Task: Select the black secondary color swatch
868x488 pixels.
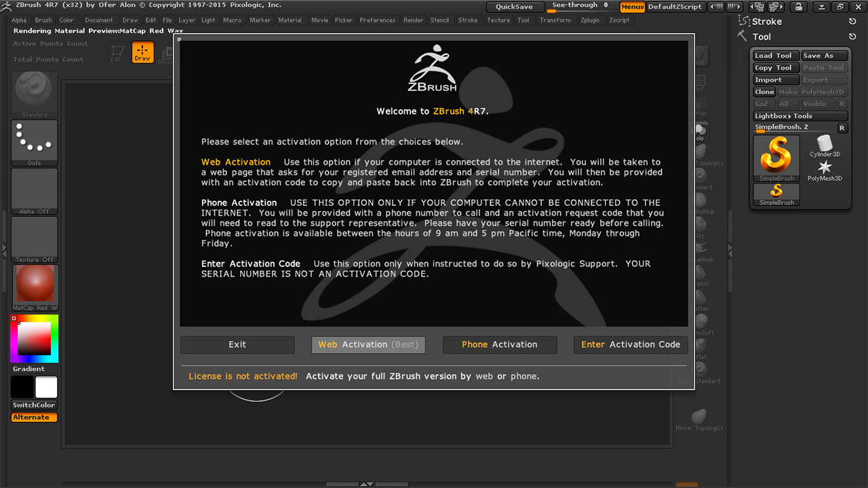Action: click(22, 388)
